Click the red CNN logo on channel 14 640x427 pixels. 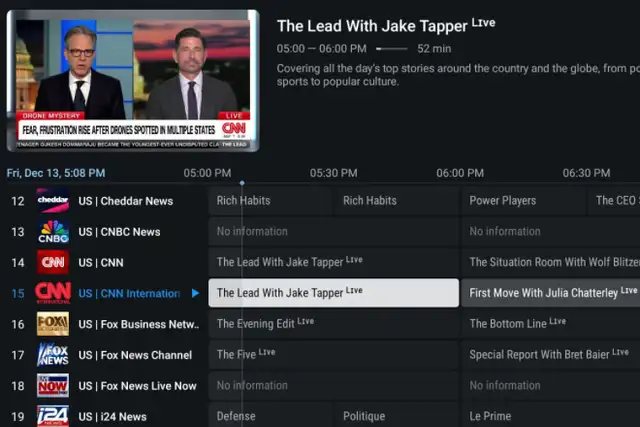53,262
